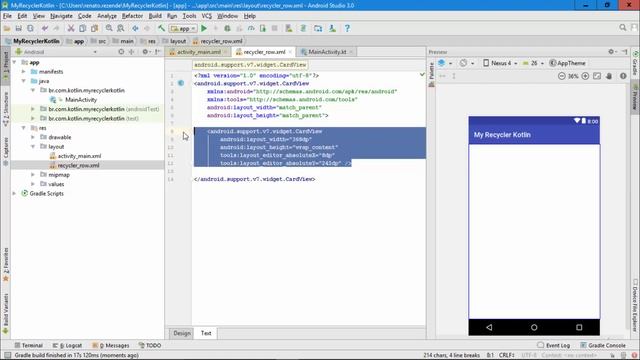Click the Attach debugger to process icon

click(x=262, y=28)
